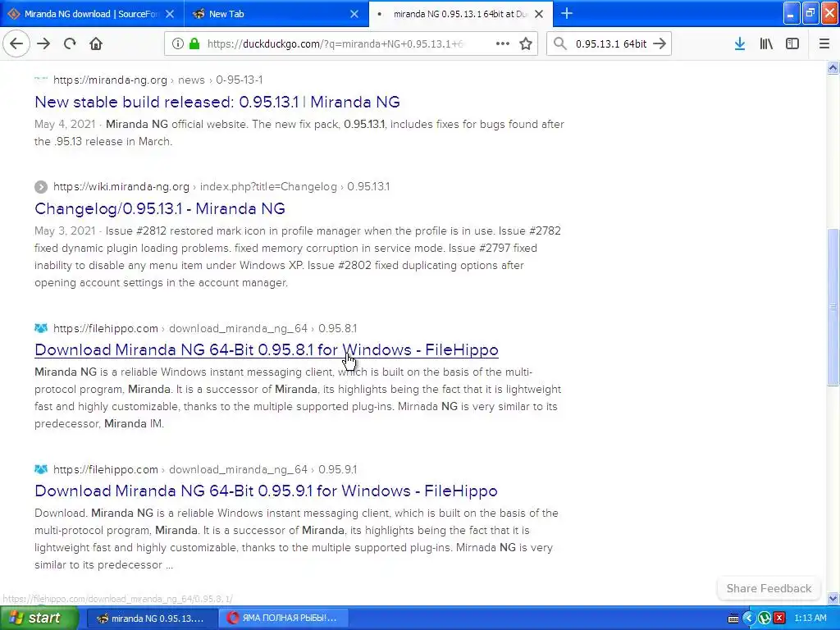
Task: Click favicon of the FileHippo 0.95.9.1 result
Action: pos(41,469)
